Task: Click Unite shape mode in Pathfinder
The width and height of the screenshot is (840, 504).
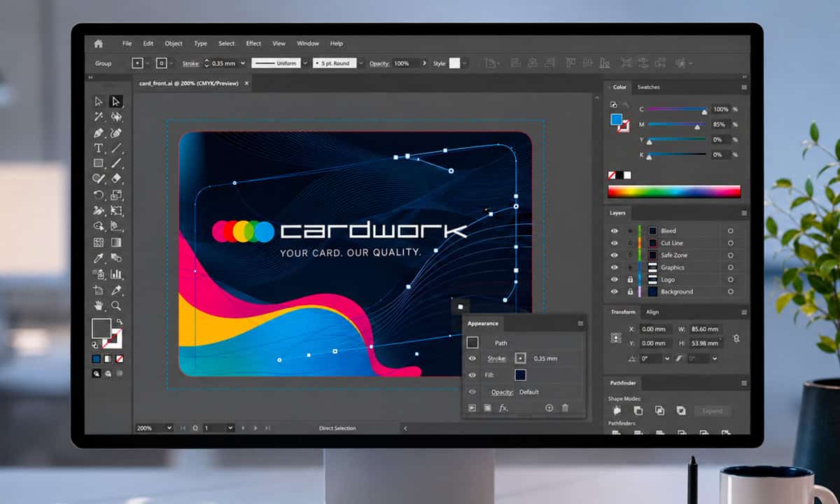Action: [617, 411]
